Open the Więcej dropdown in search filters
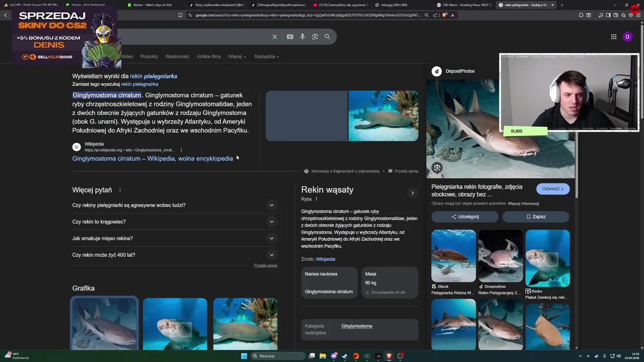 point(237,56)
